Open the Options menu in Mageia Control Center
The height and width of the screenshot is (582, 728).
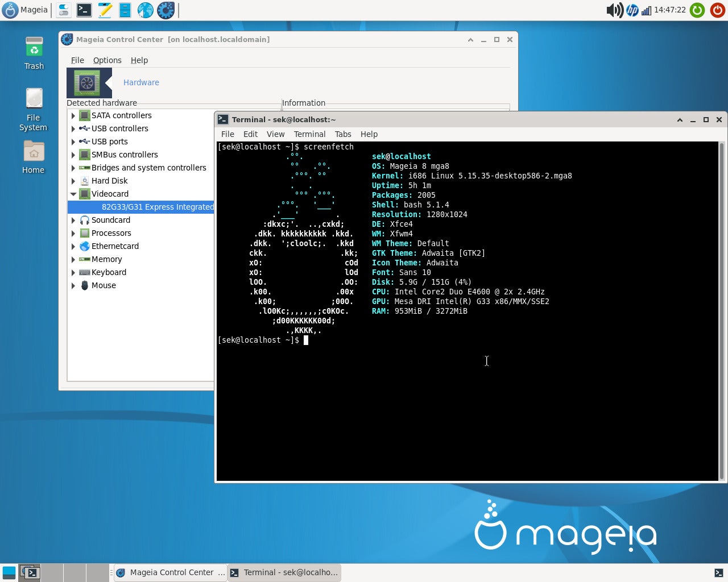tap(107, 60)
